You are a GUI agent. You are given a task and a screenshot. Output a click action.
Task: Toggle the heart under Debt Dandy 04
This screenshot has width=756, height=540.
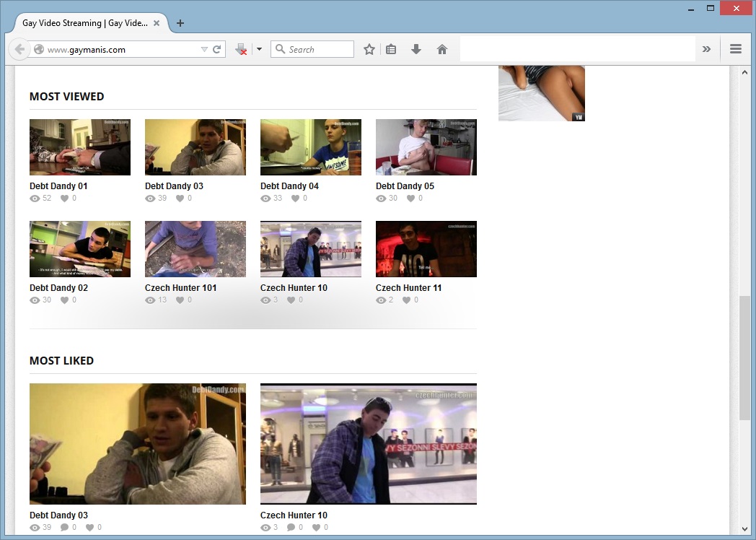(295, 198)
